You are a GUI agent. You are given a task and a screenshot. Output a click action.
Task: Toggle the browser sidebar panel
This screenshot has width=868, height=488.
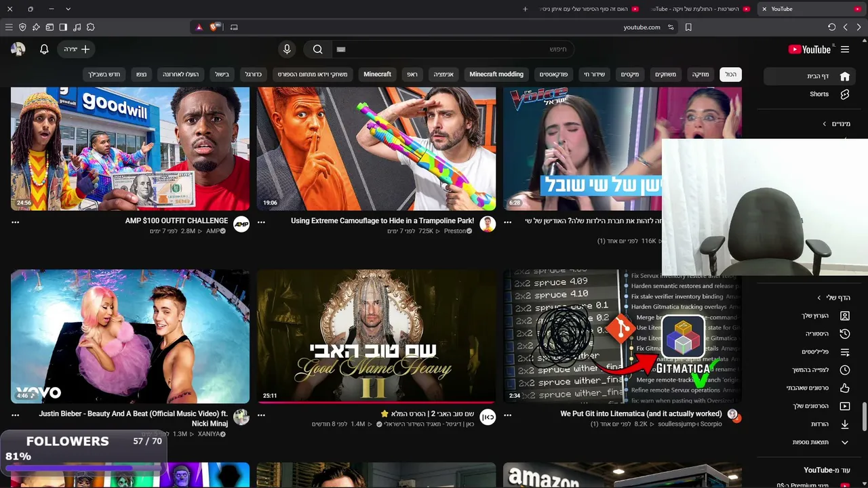tap(63, 27)
